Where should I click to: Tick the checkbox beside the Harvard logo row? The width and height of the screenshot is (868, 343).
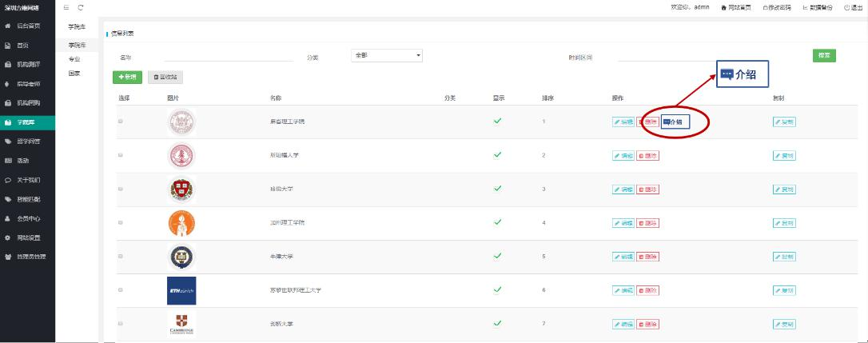(121, 189)
